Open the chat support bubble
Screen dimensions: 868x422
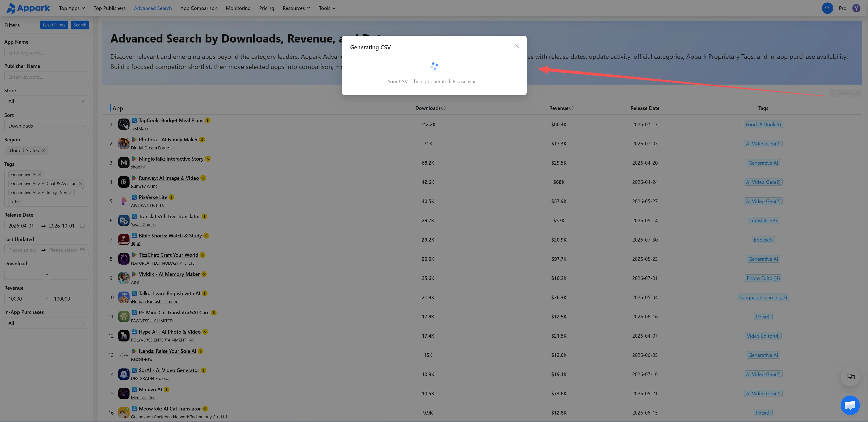pos(850,405)
